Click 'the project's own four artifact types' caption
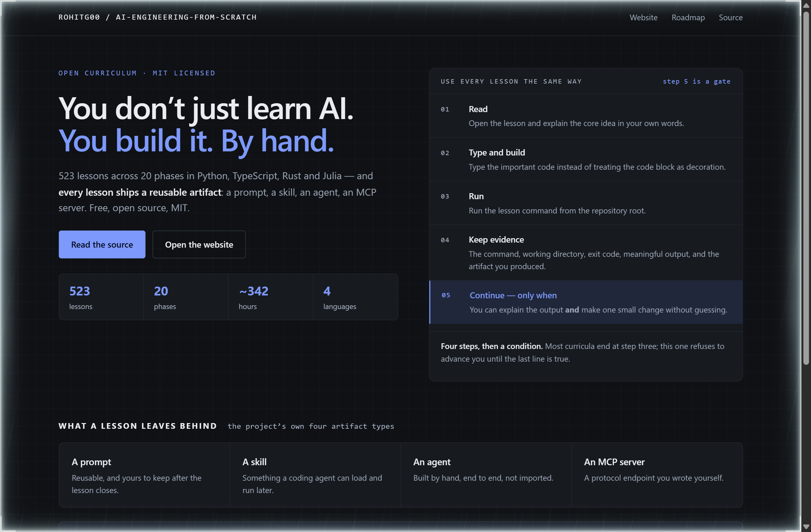Screen dimensions: 811x532 (311, 427)
